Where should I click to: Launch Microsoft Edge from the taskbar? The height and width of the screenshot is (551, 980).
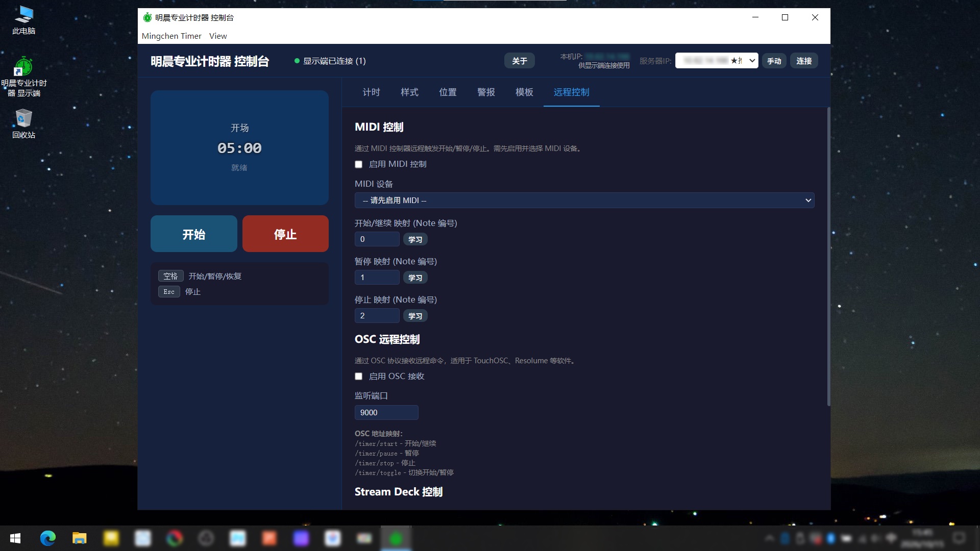click(x=47, y=538)
